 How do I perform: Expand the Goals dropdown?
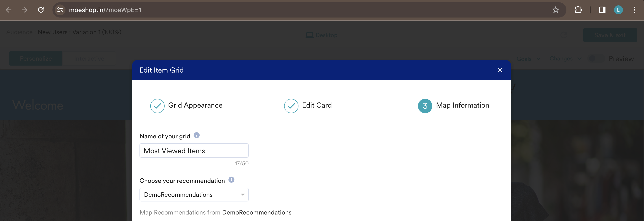[528, 59]
